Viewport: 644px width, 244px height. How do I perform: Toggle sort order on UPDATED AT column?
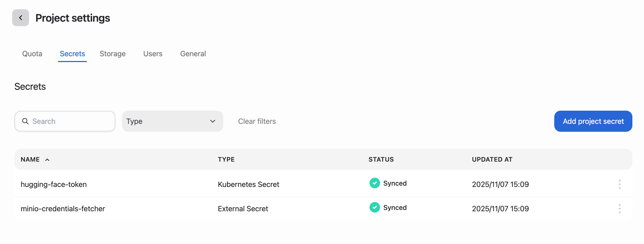(x=492, y=159)
